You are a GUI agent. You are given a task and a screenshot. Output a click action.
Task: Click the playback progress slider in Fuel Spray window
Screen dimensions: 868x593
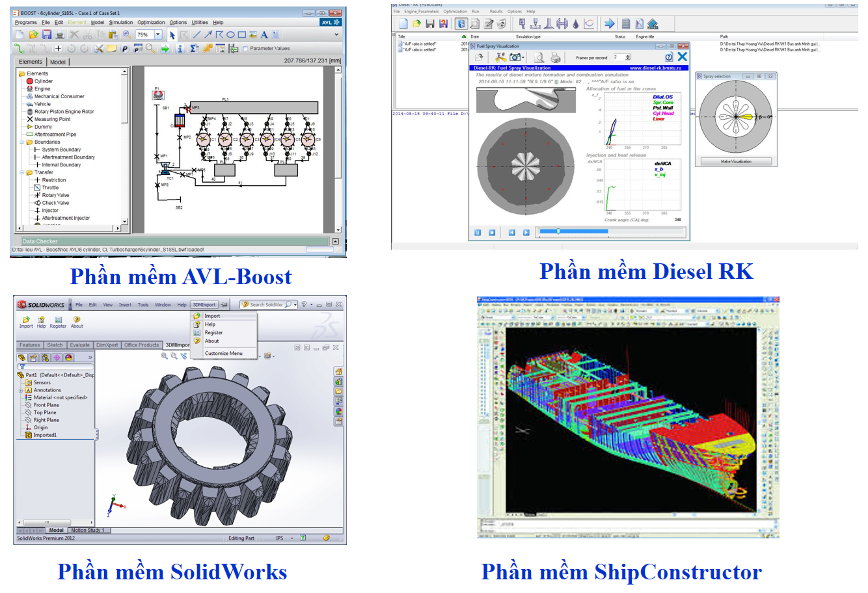[x=558, y=231]
